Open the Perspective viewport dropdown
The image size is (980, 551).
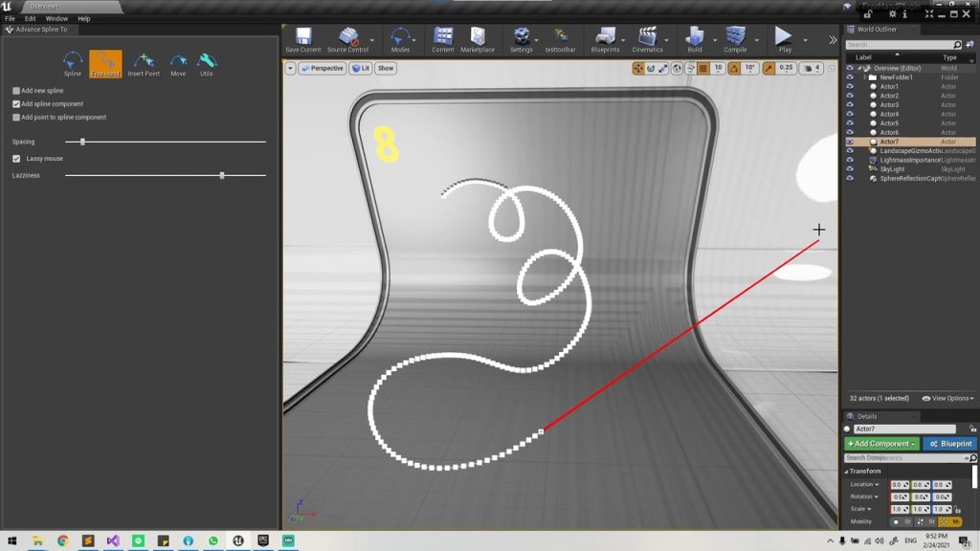tap(322, 69)
